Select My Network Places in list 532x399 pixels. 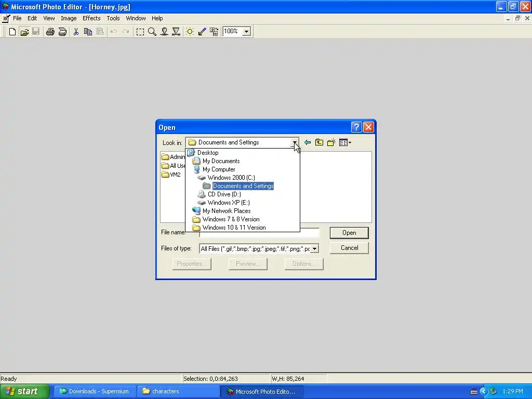(x=242, y=211)
